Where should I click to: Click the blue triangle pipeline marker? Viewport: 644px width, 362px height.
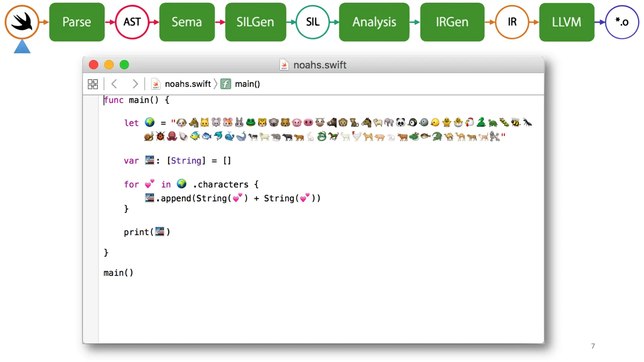22,47
